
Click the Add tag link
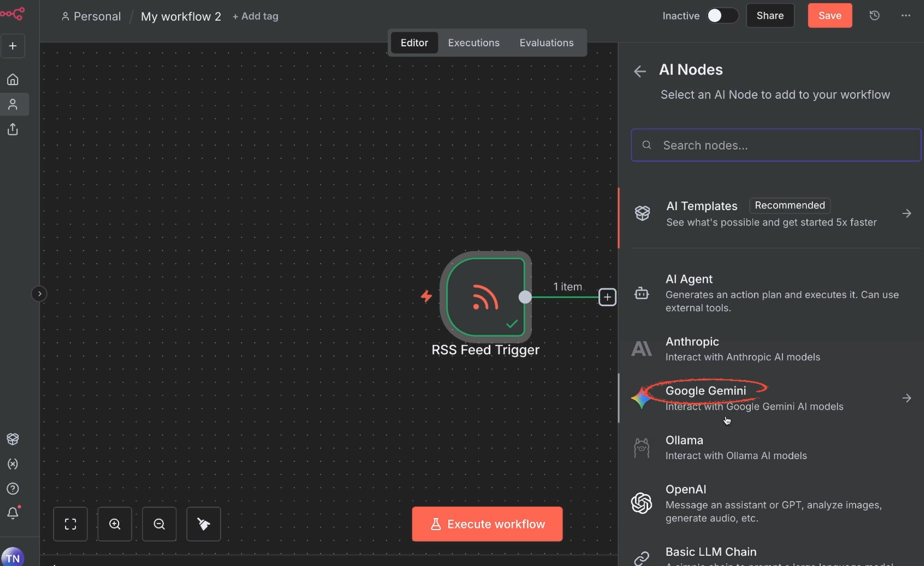click(x=255, y=16)
